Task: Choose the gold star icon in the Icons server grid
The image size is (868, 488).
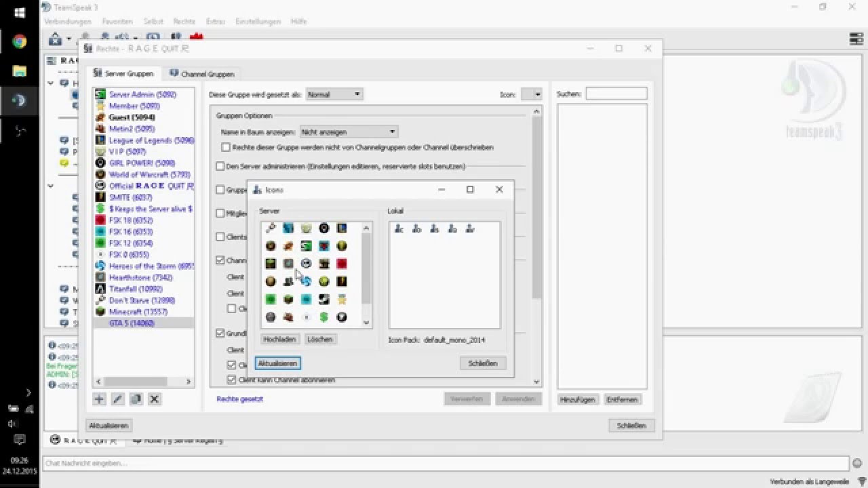Action: click(x=341, y=299)
